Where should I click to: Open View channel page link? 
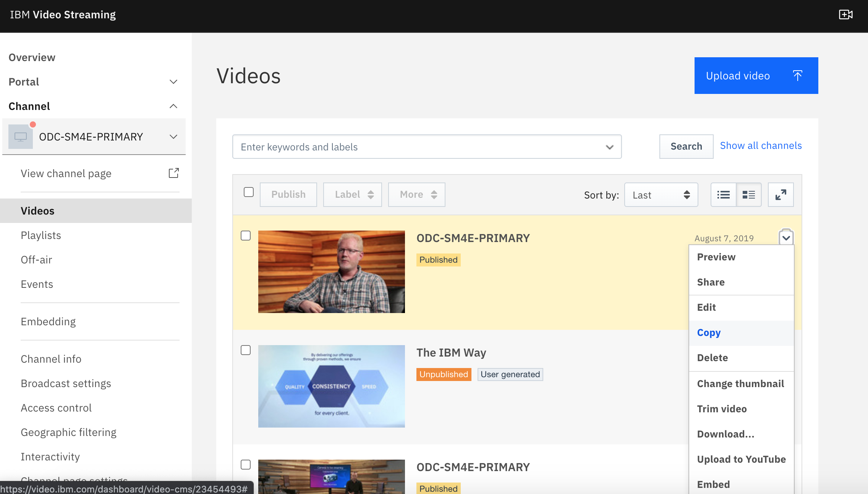tap(66, 173)
